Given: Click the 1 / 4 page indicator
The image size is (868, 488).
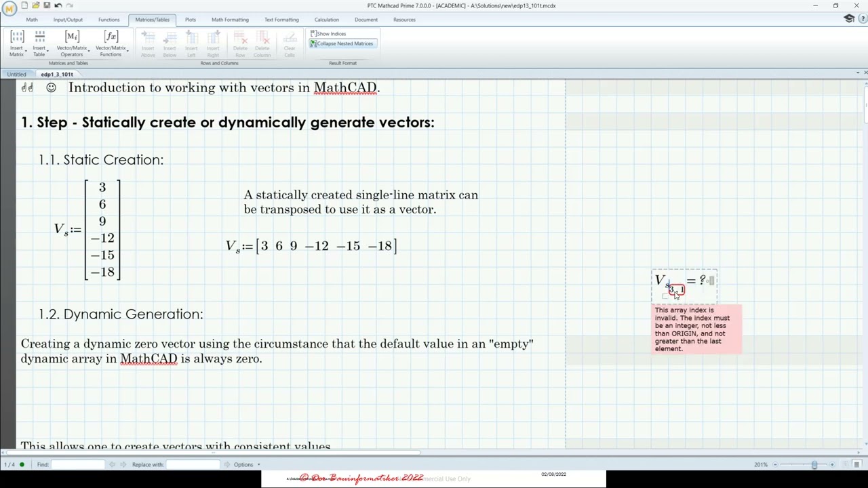Looking at the screenshot, I should pos(9,464).
